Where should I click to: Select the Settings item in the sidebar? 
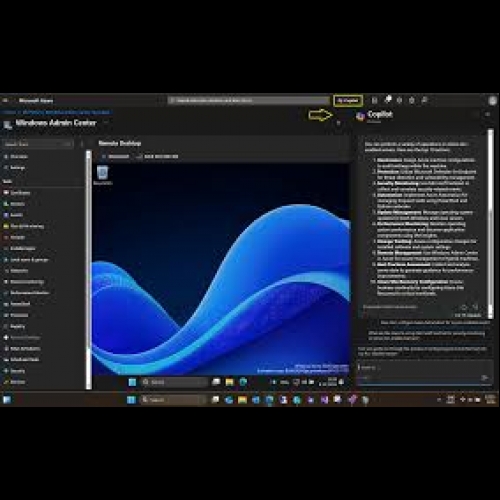click(x=15, y=167)
